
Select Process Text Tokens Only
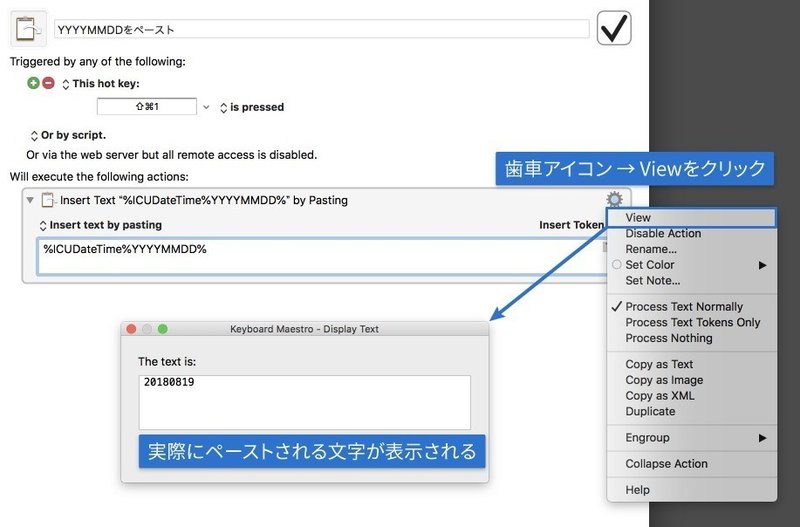click(691, 322)
